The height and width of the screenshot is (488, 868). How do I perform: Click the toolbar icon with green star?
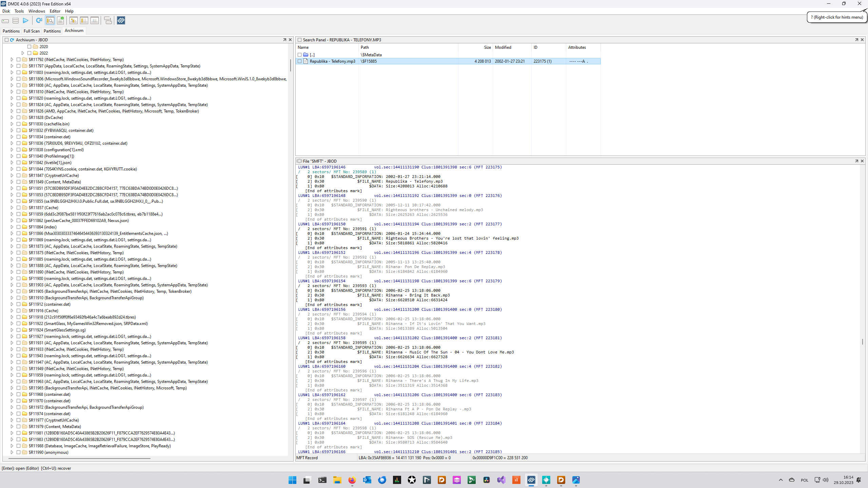click(60, 21)
